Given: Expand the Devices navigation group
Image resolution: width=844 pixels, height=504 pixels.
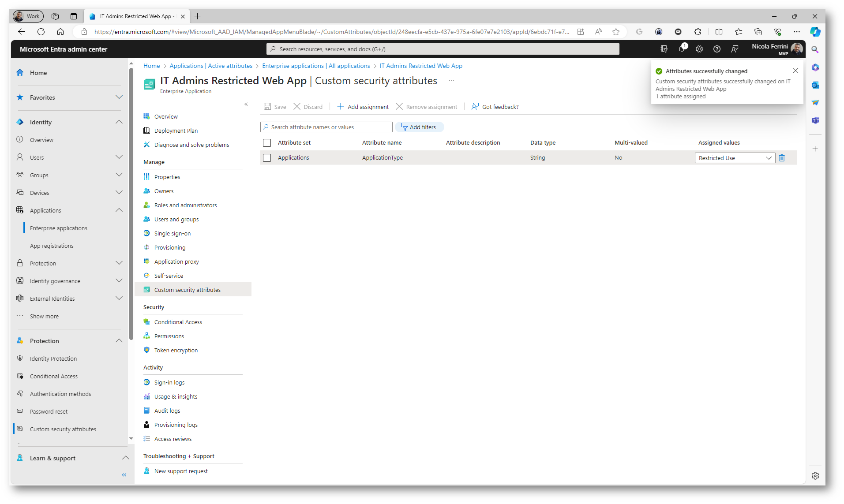Looking at the screenshot, I should [x=119, y=193].
